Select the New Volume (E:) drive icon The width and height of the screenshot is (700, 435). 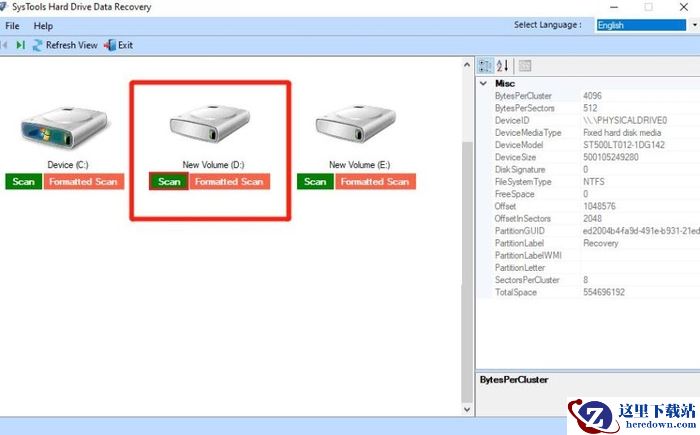coord(355,124)
